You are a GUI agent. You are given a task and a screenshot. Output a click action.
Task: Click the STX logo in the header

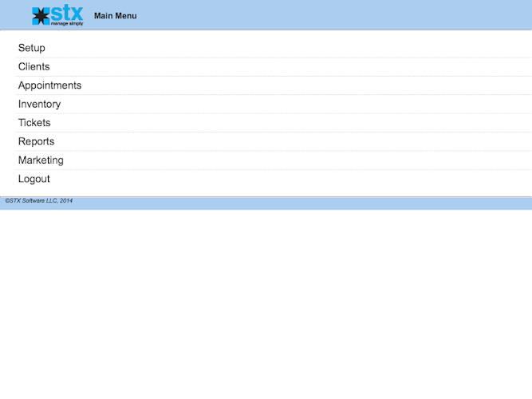[57, 15]
